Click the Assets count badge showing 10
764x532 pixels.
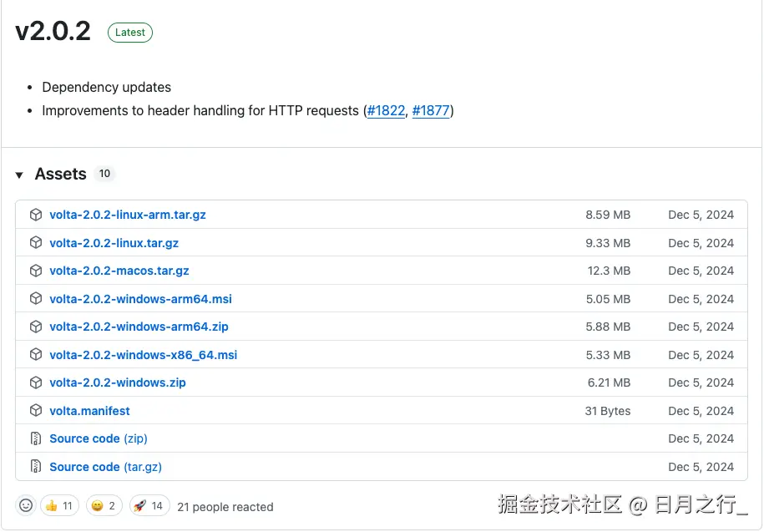click(104, 174)
